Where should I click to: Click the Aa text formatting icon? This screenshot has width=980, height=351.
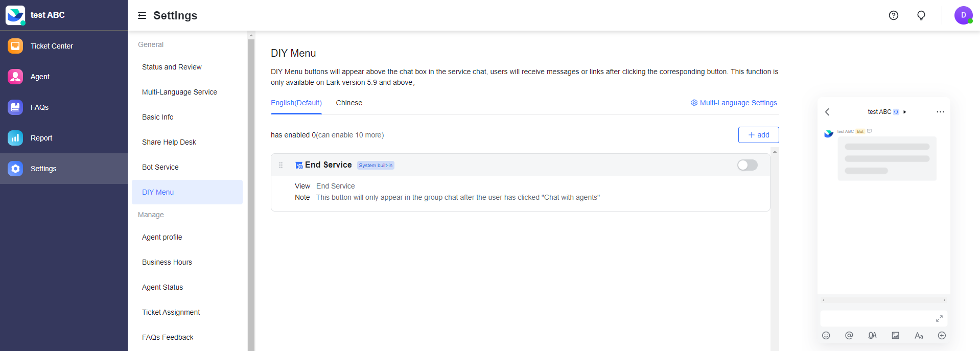coord(919,336)
